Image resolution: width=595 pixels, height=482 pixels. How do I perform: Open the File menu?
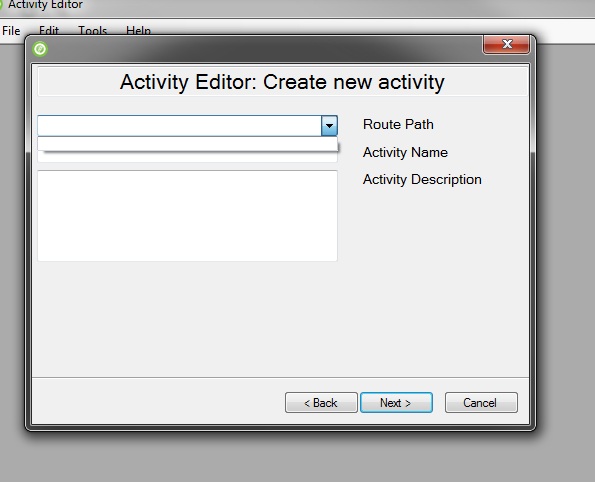pyautogui.click(x=11, y=31)
